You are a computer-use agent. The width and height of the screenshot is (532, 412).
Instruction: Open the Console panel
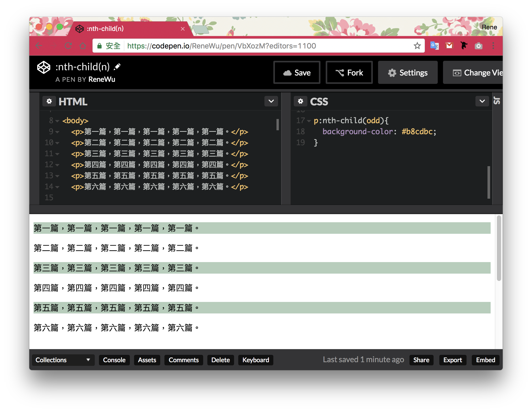114,360
